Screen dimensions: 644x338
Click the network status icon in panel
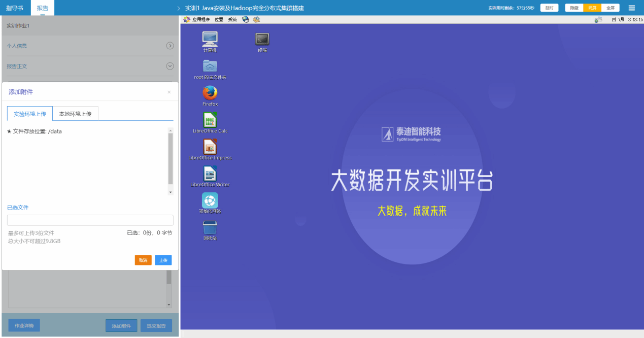598,19
